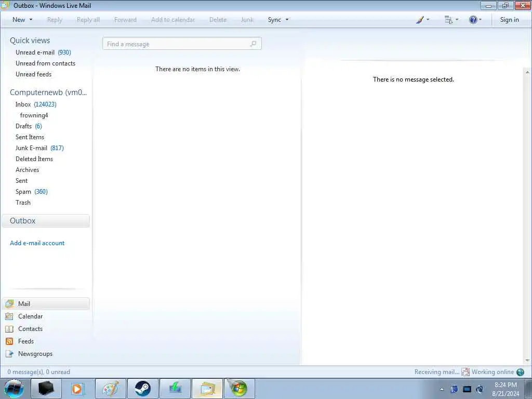Viewport: 532px width, 399px height.
Task: Switch to the Mail view
Action: pyautogui.click(x=46, y=303)
